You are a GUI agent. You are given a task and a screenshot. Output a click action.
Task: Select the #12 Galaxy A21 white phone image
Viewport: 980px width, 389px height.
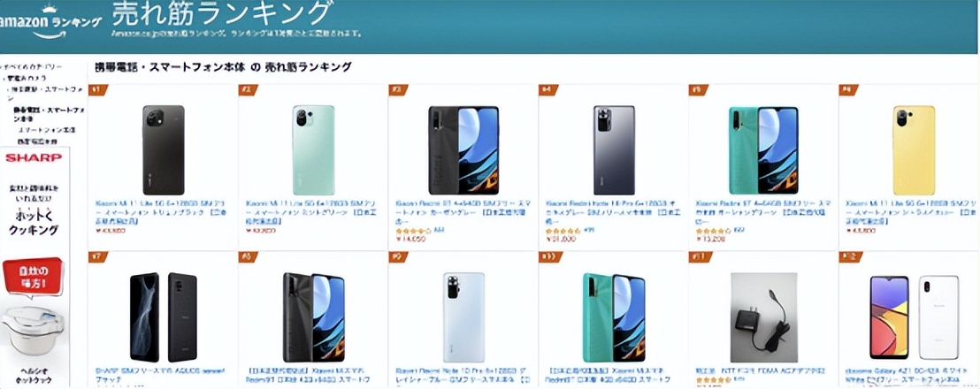(x=915, y=317)
